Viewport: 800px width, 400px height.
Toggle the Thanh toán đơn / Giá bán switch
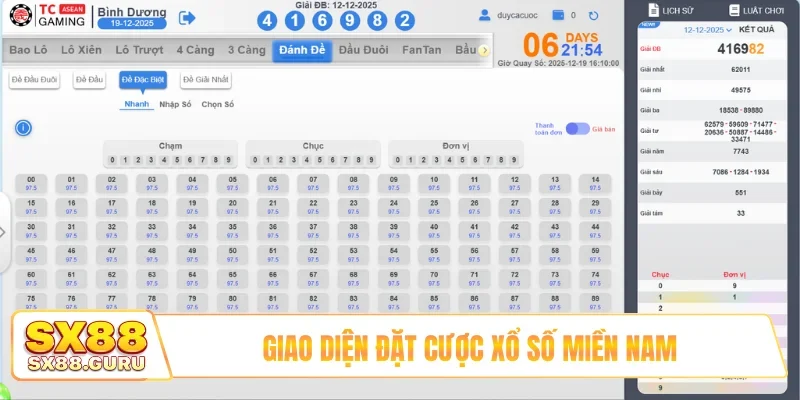tap(578, 129)
